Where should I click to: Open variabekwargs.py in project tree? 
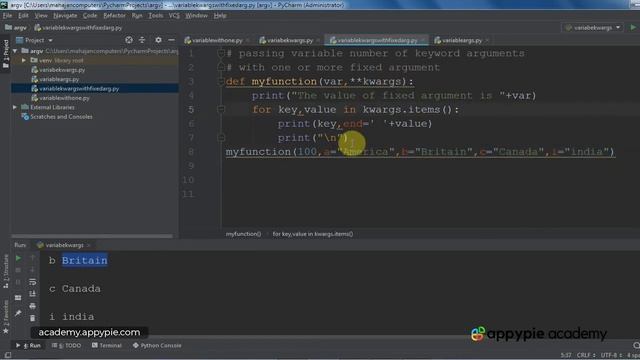coord(62,70)
